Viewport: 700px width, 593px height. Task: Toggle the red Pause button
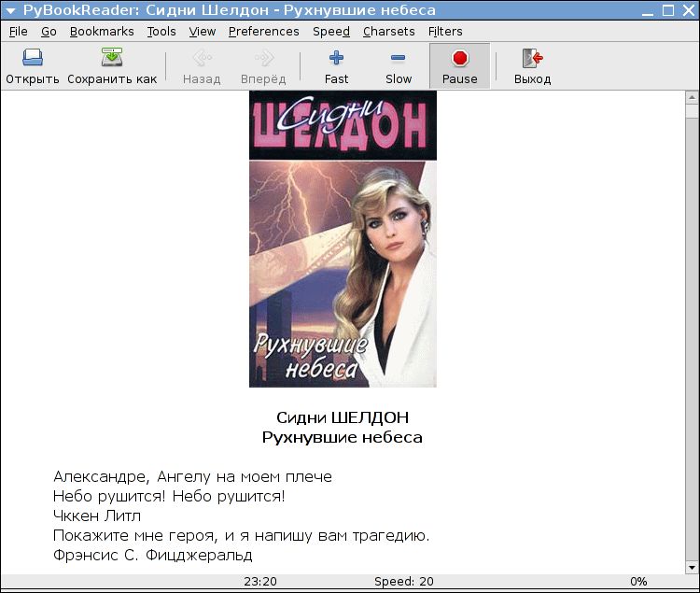459,59
